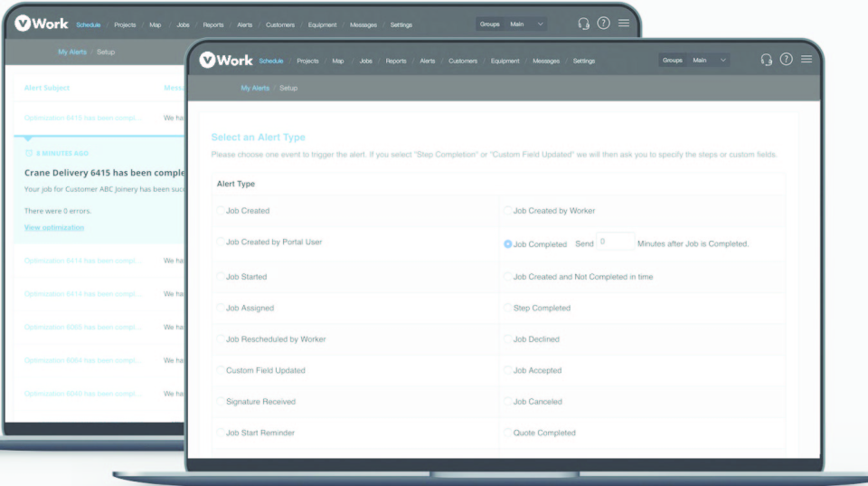Switch to Setup tab in front window
868x486 pixels.
click(x=288, y=88)
